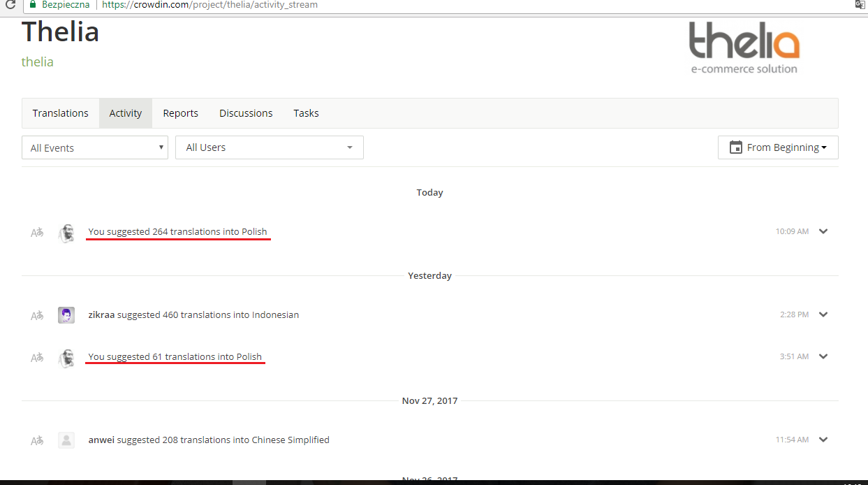Click the green secure padlock icon

pyautogui.click(x=33, y=4)
